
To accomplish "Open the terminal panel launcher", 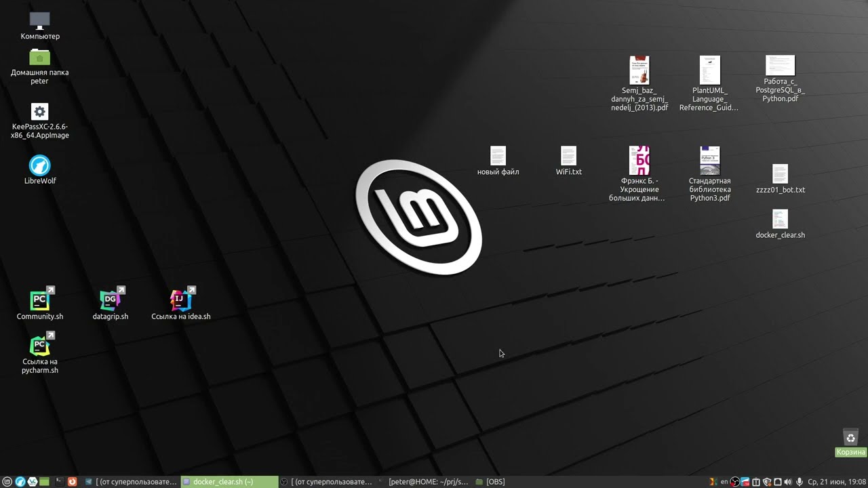I will [60, 481].
